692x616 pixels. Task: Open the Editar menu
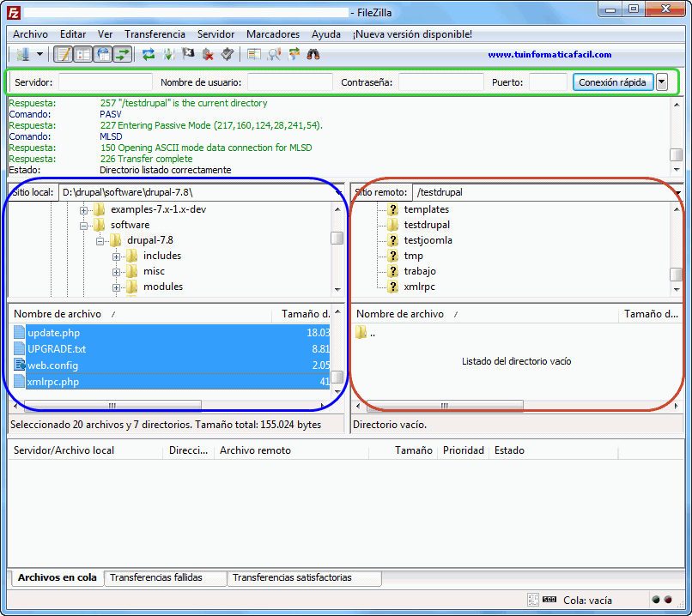coord(73,34)
